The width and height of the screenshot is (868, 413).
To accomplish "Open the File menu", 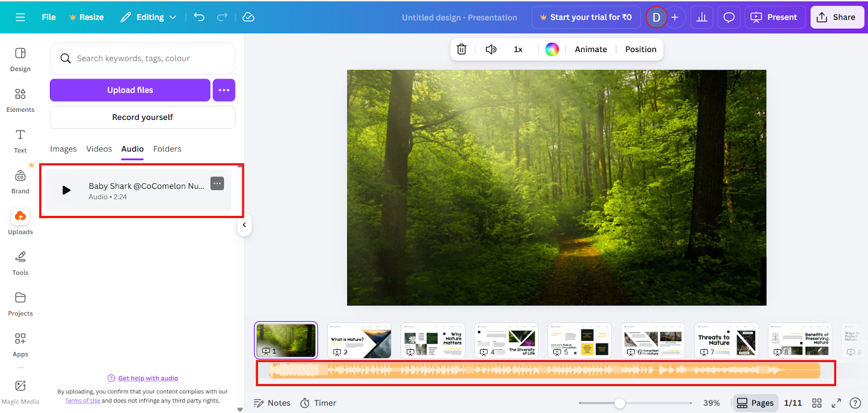I will click(49, 17).
